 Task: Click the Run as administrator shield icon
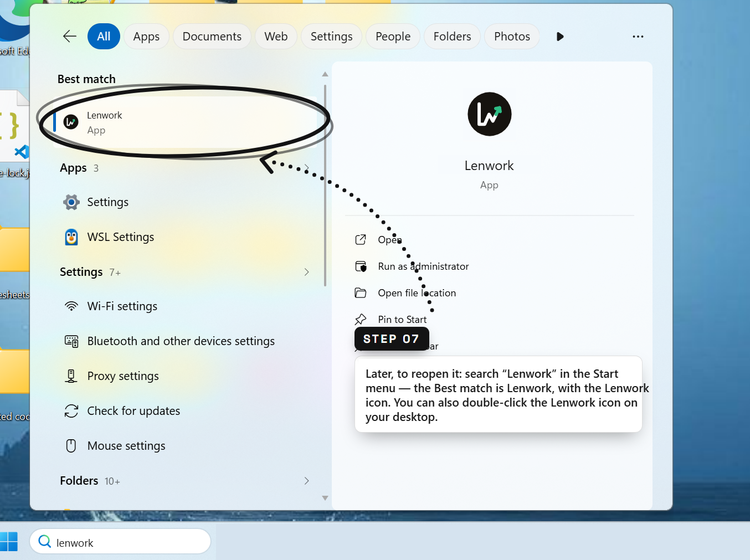point(361,266)
